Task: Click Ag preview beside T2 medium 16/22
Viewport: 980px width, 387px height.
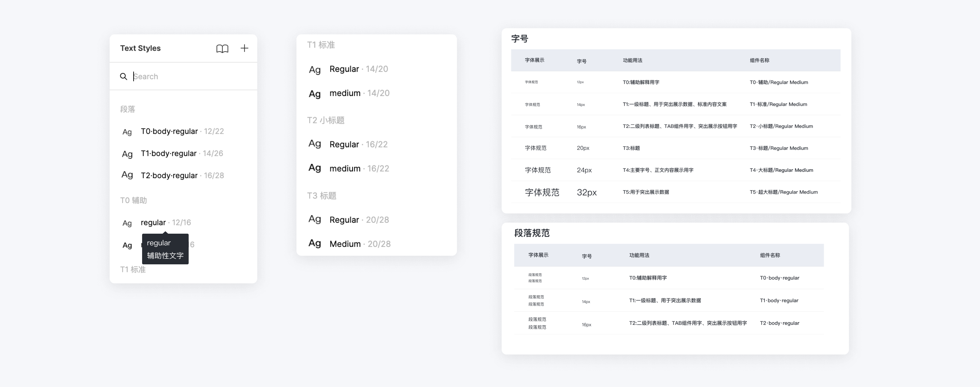Action: tap(315, 168)
